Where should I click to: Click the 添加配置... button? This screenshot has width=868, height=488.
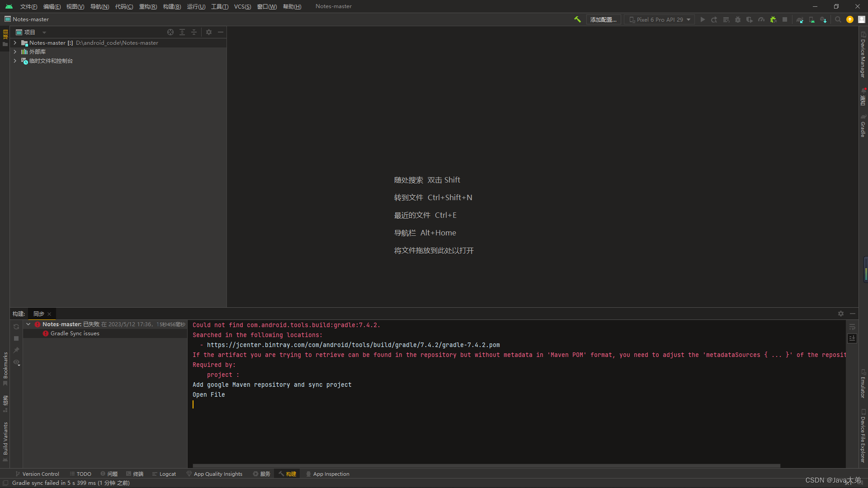(604, 19)
